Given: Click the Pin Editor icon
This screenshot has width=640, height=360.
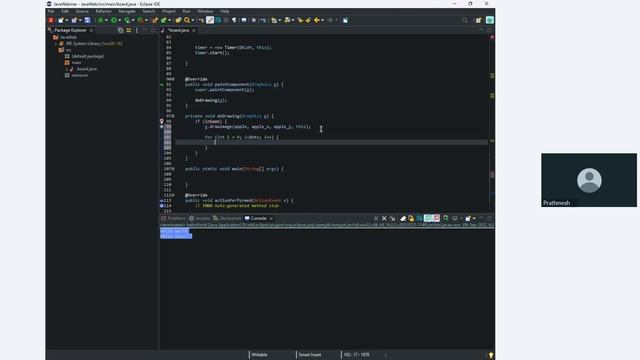Looking at the screenshot, I should [345, 20].
